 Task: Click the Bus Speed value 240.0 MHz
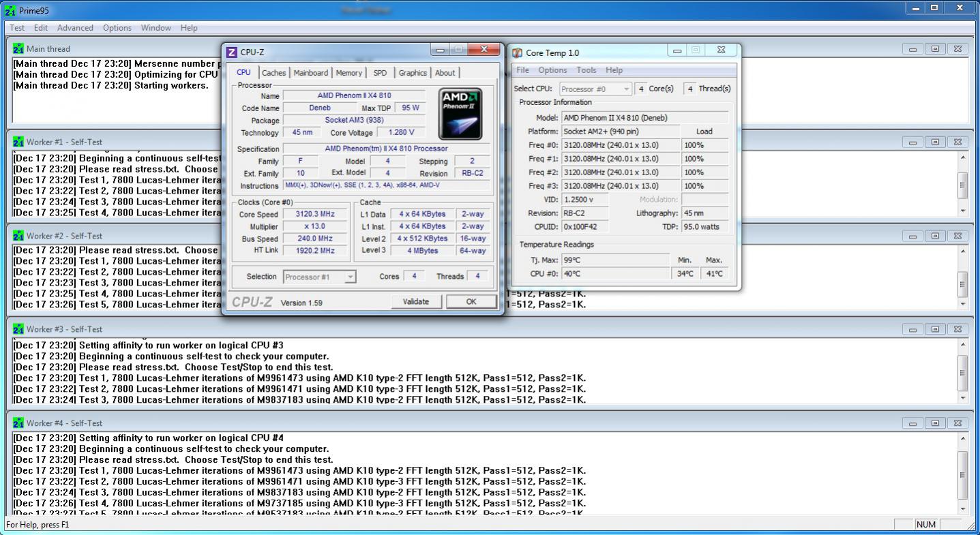(x=315, y=239)
